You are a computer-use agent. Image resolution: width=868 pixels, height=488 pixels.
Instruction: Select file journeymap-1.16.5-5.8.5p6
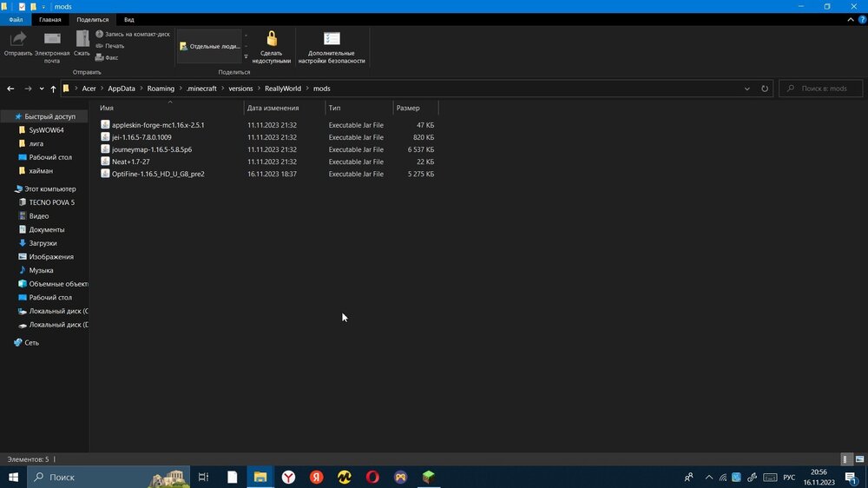click(x=152, y=149)
